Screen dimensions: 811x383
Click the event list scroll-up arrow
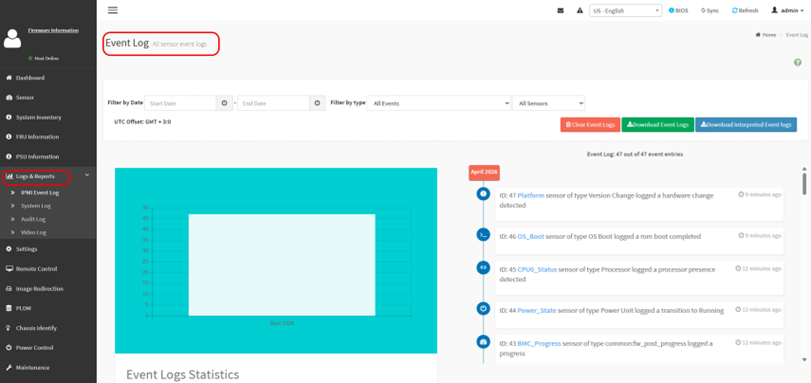click(804, 168)
